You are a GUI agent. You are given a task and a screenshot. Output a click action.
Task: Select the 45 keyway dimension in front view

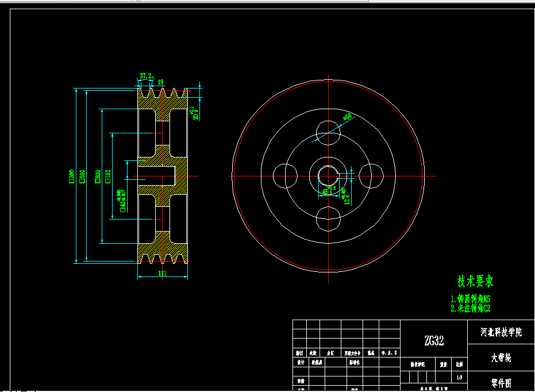tap(328, 190)
